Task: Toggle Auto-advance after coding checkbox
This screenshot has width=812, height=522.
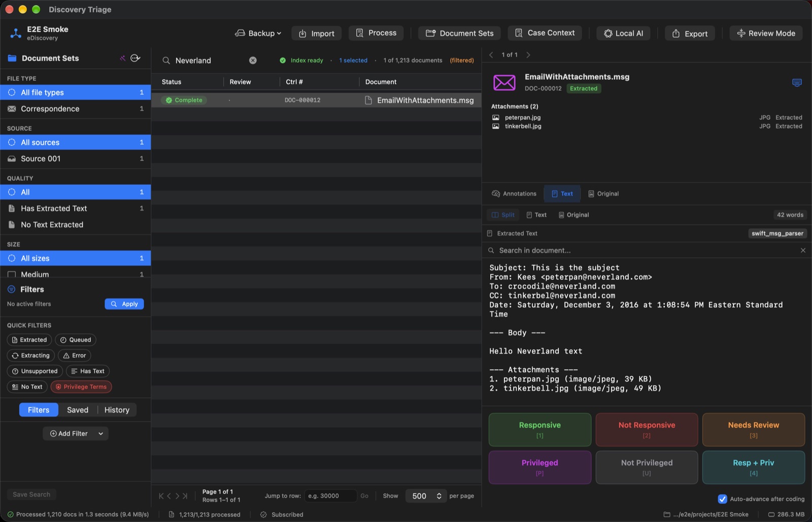Action: tap(722, 499)
